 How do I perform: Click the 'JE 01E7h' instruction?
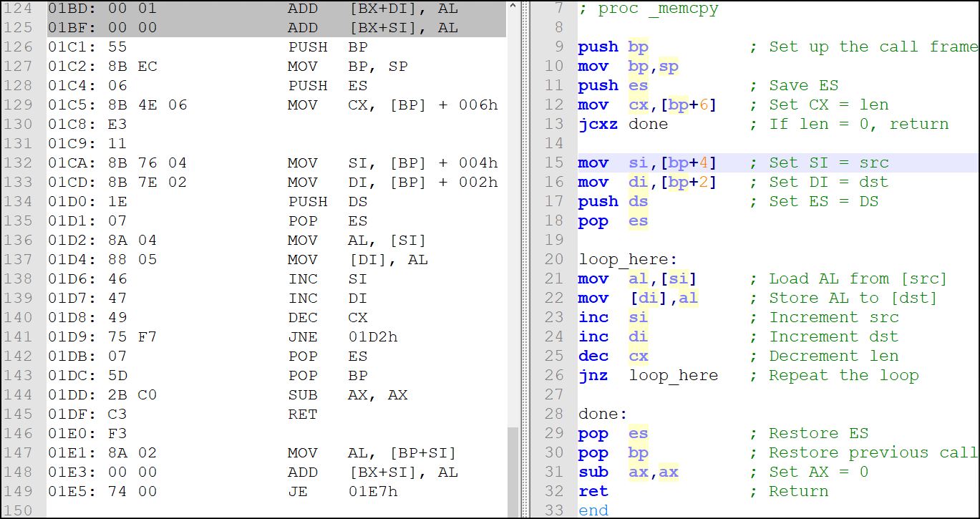pos(342,493)
